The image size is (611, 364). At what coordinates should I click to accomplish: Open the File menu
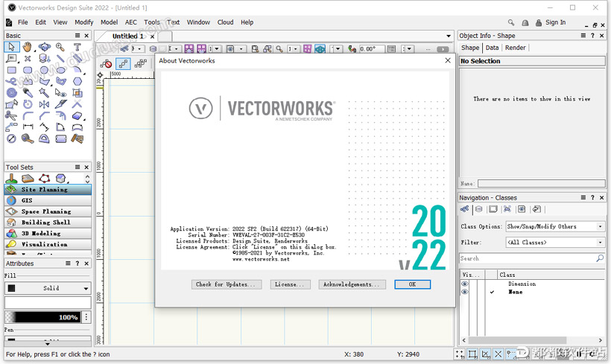(23, 22)
